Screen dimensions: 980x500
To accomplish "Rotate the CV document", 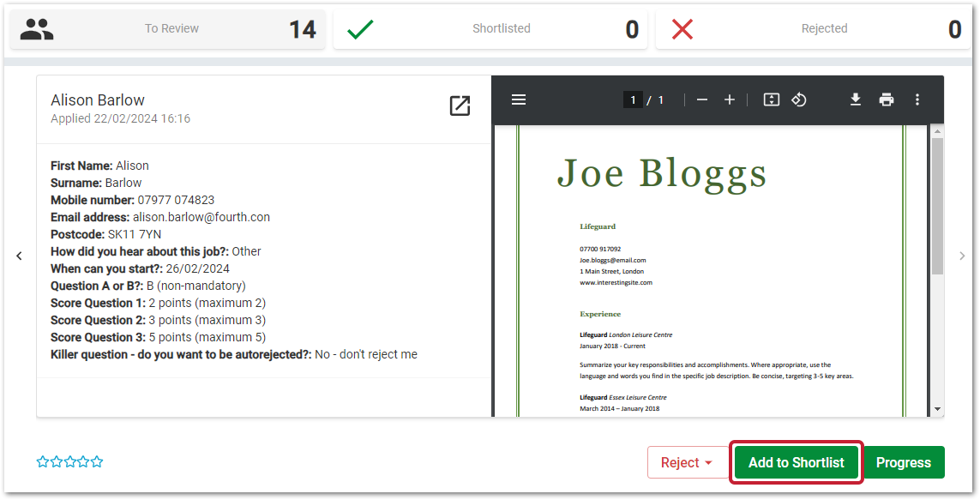I will (798, 99).
